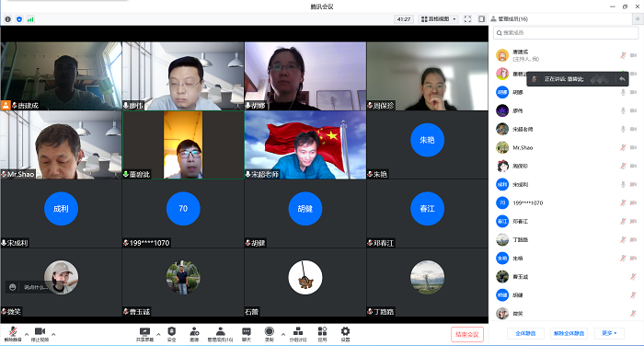Select 199****1070 avatar tile labeled 70
This screenshot has height=346, width=644.
[x=183, y=213]
